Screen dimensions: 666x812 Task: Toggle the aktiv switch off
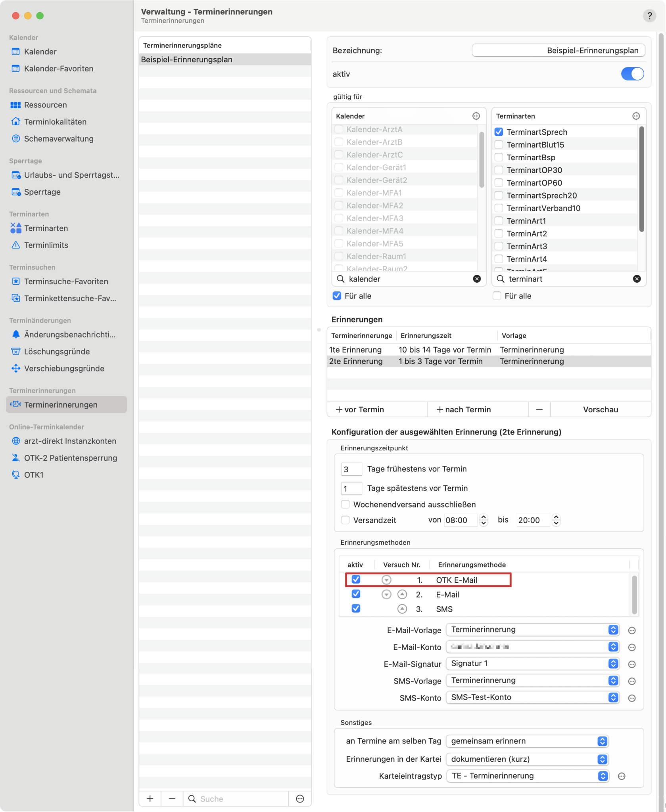click(x=632, y=74)
